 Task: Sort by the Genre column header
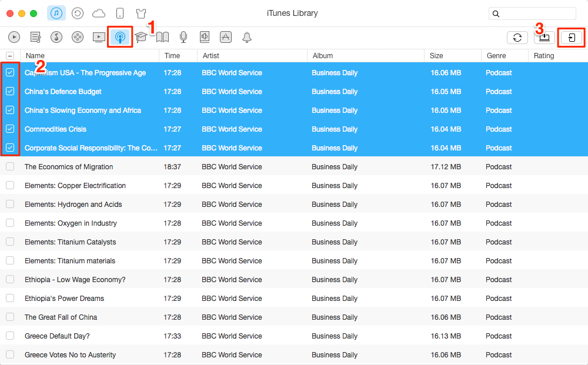(x=505, y=55)
